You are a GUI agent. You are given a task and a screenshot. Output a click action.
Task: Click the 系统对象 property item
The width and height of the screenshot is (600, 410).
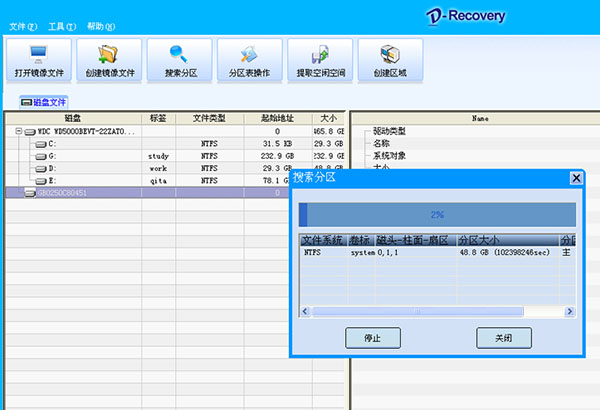point(389,156)
